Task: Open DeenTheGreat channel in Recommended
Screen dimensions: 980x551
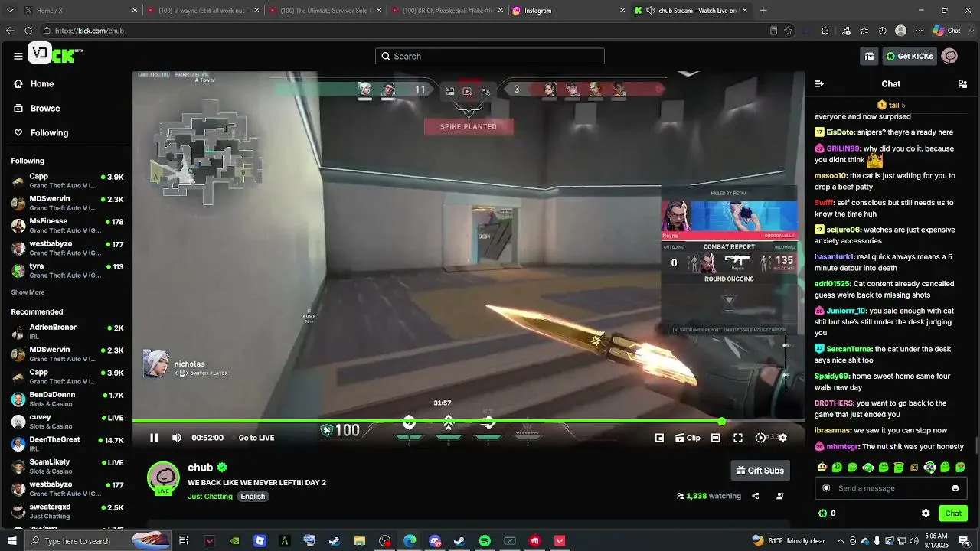Action: tap(67, 444)
